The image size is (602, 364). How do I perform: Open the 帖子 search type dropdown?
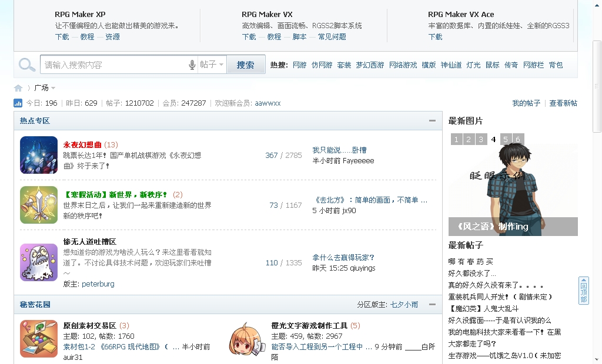212,65
